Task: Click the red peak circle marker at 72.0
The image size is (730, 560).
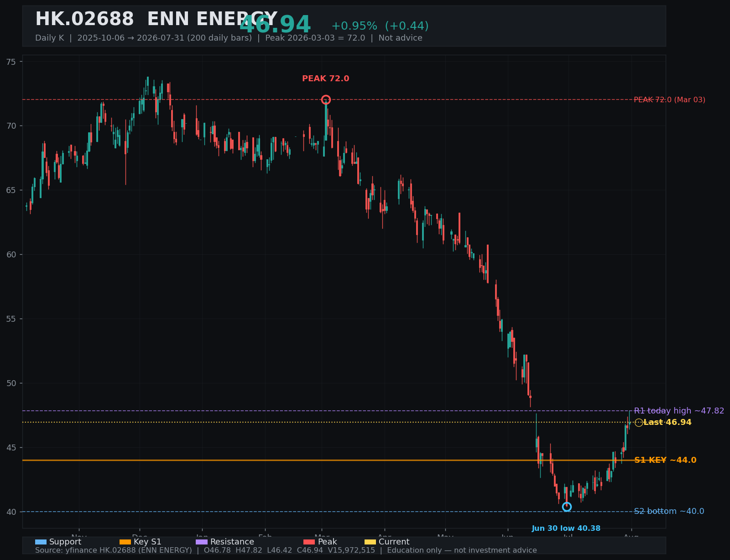Action: (x=326, y=99)
